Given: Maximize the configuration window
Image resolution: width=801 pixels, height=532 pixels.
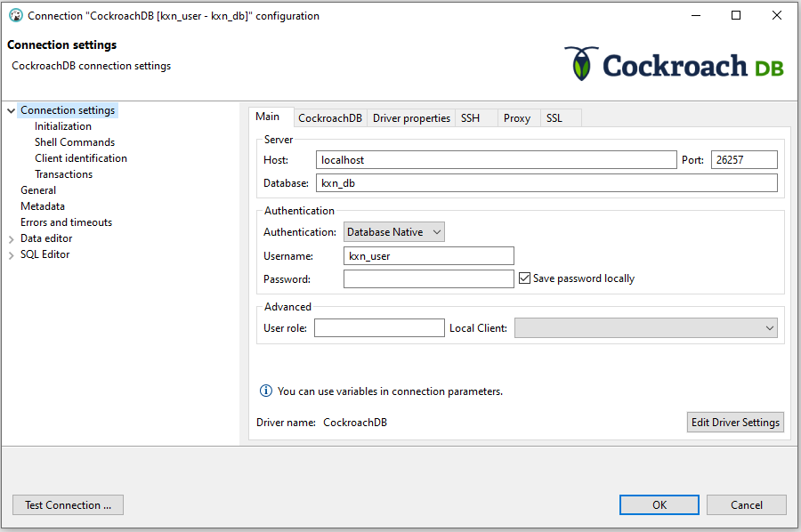Looking at the screenshot, I should pos(736,16).
